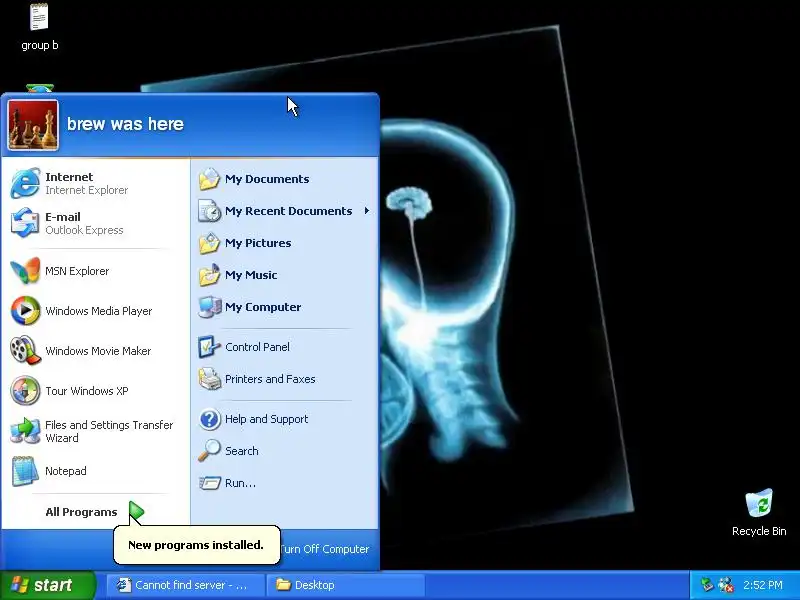The width and height of the screenshot is (800, 600).
Task: Click the Search magnifying glass icon
Action: pos(209,451)
